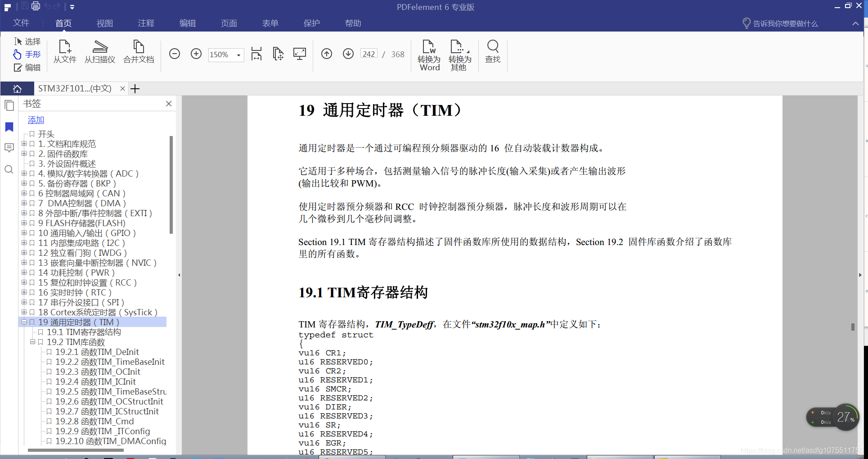Select the Hand tool mode

coord(27,55)
